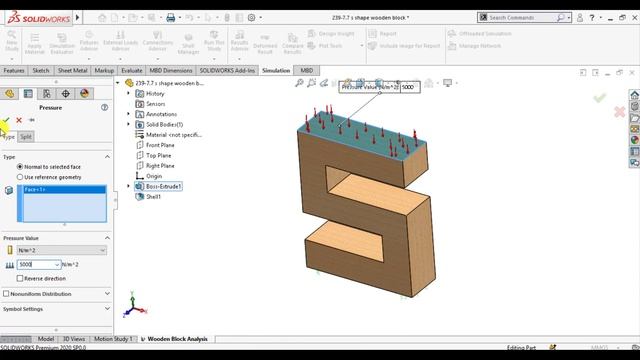Image resolution: width=640 pixels, height=360 pixels.
Task: Collapse the Type section
Action: tap(107, 157)
